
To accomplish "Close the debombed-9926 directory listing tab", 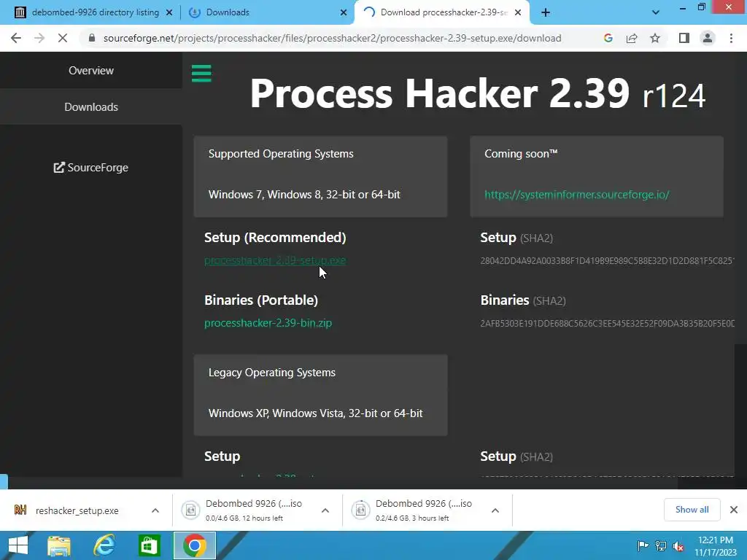I will click(x=169, y=12).
